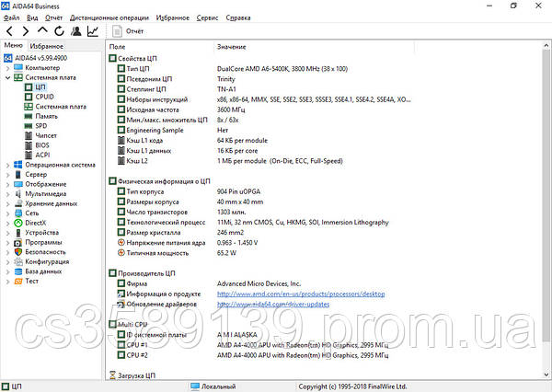Click the Сеть network icon
The width and height of the screenshot is (552, 392).
point(18,213)
